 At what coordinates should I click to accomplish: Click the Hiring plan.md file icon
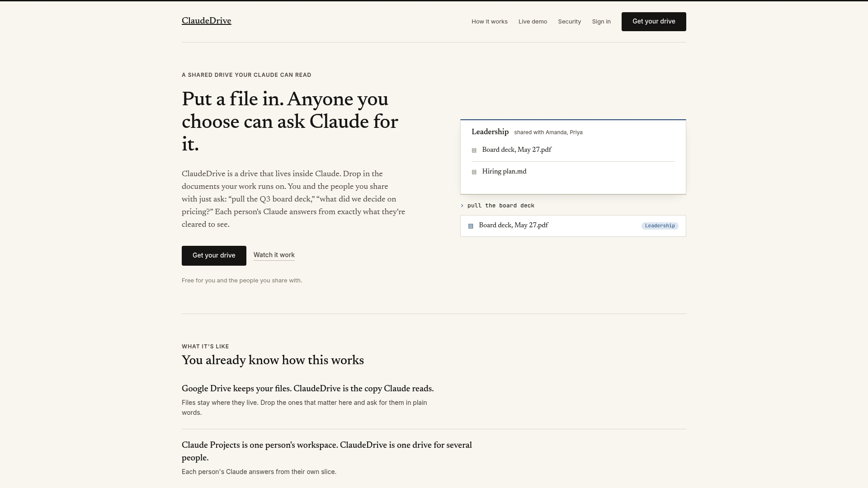[474, 172]
